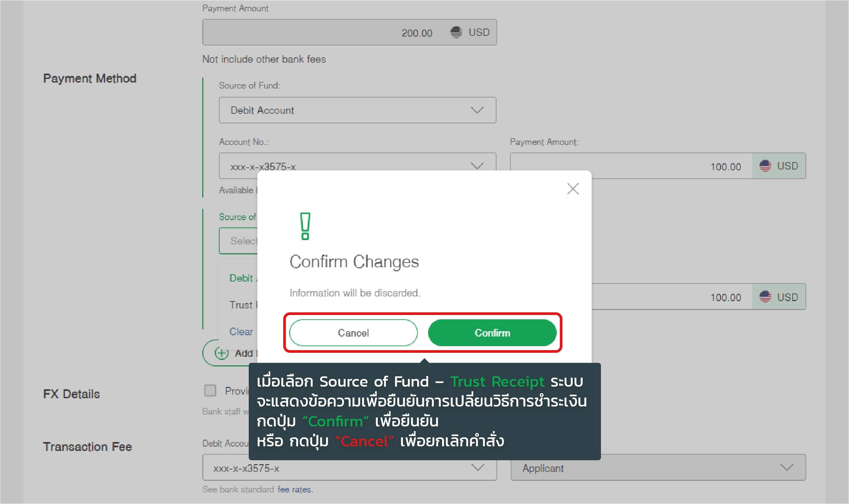Screen dimensions: 849x504
Task: Click the first 100.00 payment amount field
Action: point(658,166)
